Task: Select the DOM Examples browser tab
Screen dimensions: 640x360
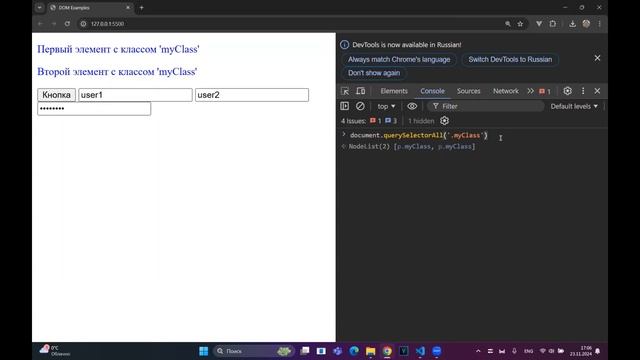Action: (x=90, y=7)
